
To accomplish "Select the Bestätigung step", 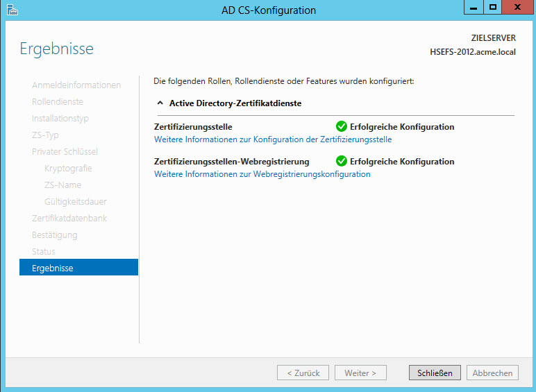I will tap(55, 235).
